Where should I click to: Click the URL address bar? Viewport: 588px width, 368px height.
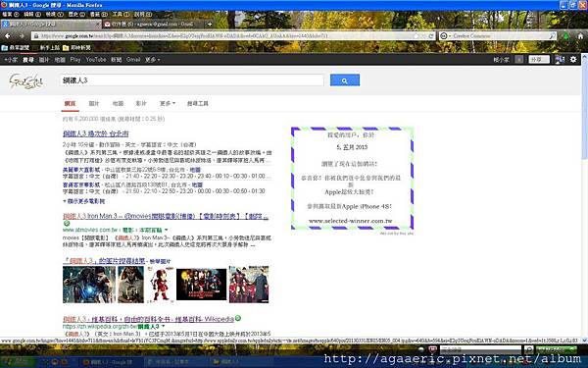point(232,36)
